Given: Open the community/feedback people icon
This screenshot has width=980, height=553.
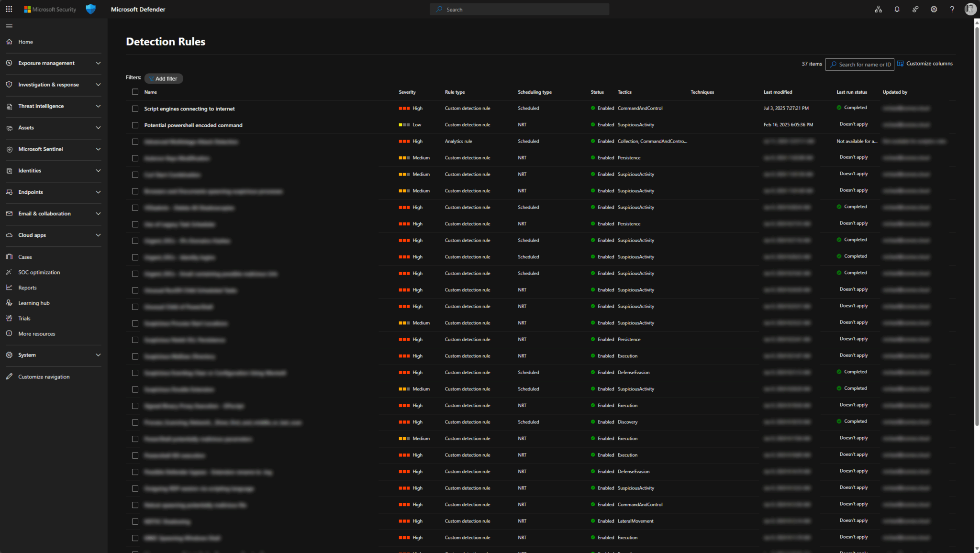Looking at the screenshot, I should pos(915,9).
